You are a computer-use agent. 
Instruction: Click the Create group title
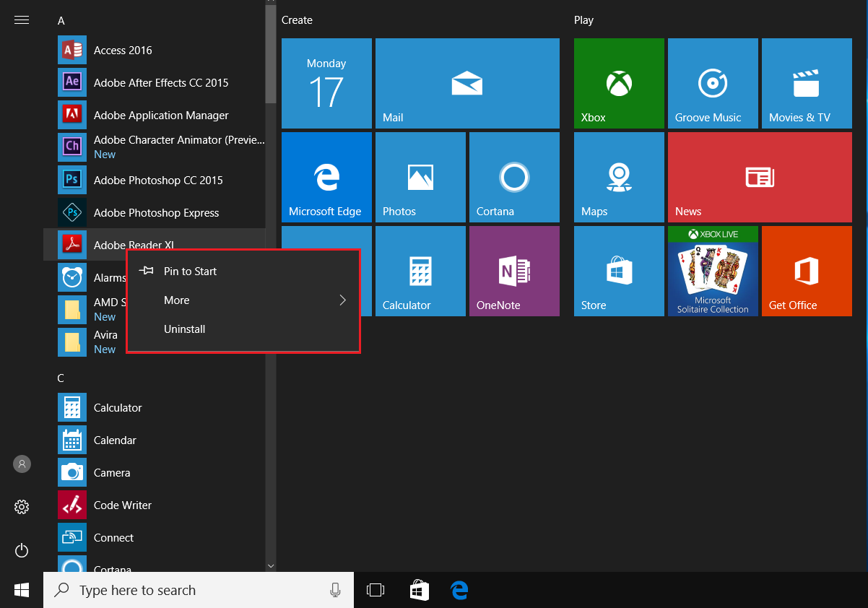(297, 20)
